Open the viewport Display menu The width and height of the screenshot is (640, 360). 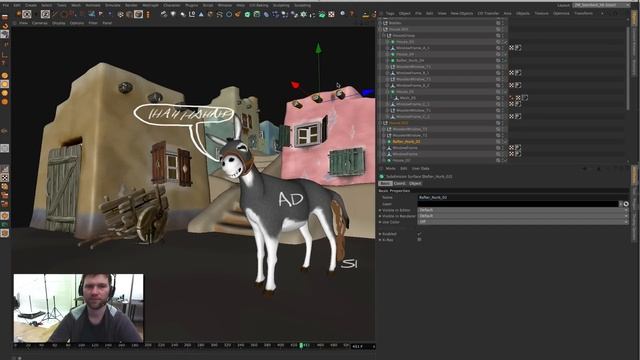(59, 23)
